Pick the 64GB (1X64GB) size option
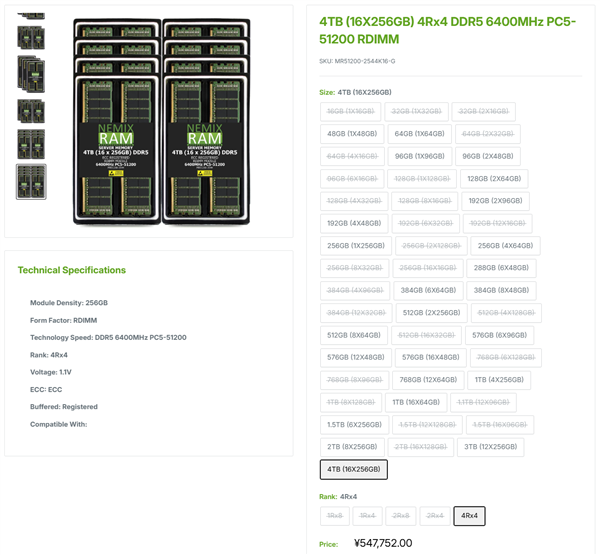This screenshot has height=555, width=600. [x=418, y=133]
